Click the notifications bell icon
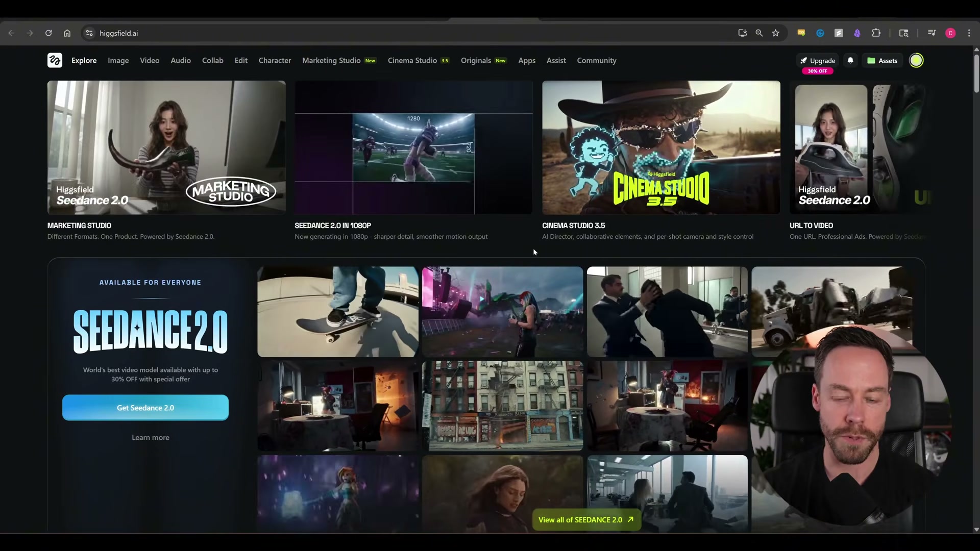Screen dimensions: 980x551 [850, 60]
